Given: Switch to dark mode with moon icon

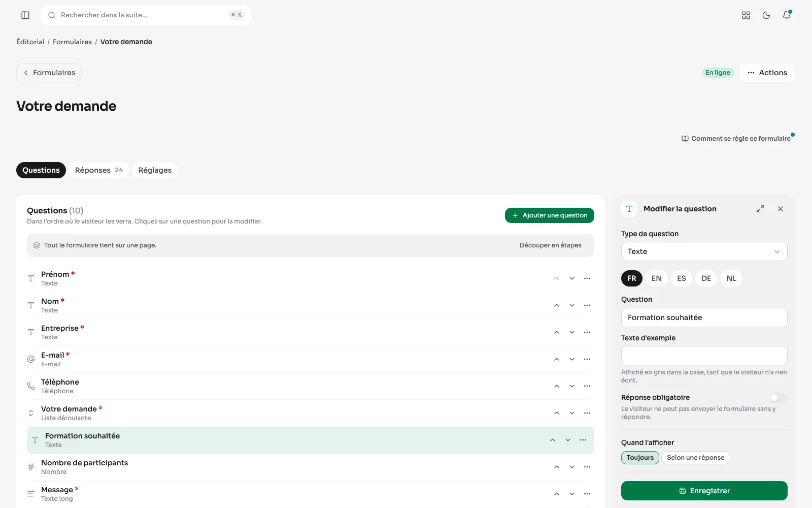Looking at the screenshot, I should click(766, 15).
